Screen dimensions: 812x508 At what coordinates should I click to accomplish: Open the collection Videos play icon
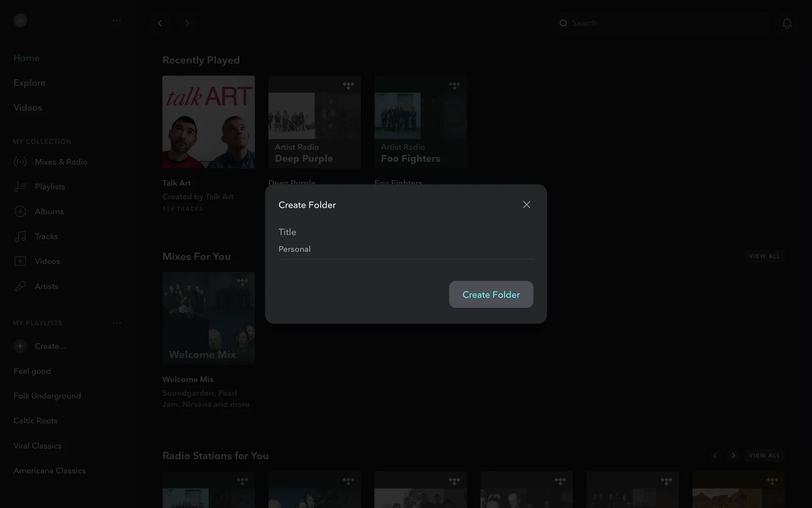coord(20,261)
